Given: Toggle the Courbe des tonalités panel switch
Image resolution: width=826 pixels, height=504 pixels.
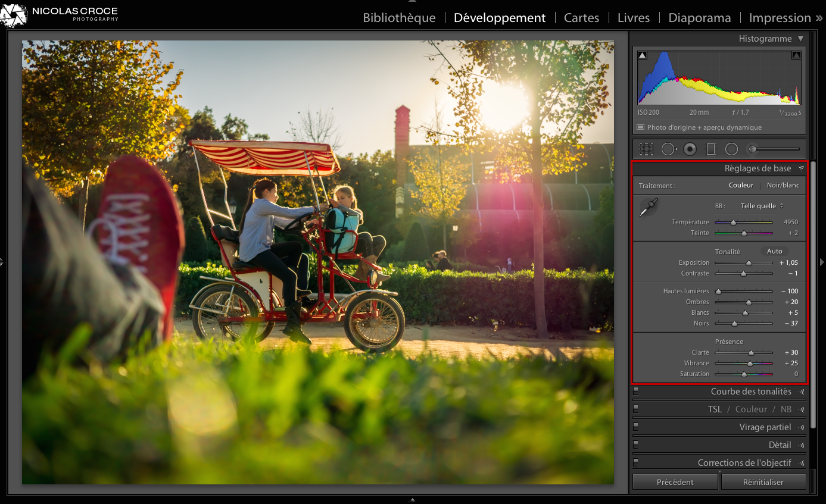Looking at the screenshot, I should 635,391.
